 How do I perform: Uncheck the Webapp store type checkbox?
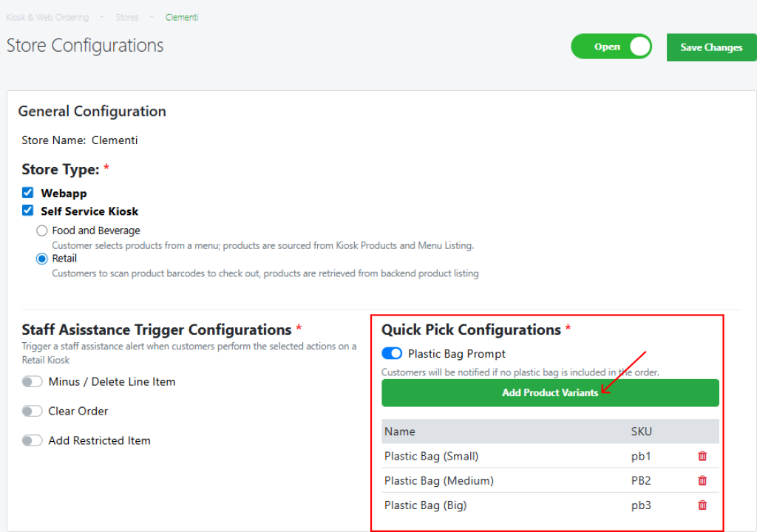click(28, 193)
